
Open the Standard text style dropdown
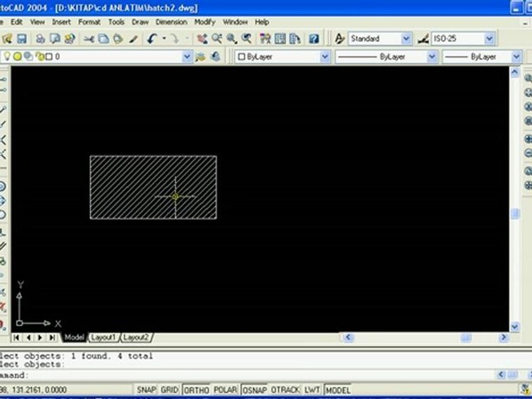click(x=406, y=39)
